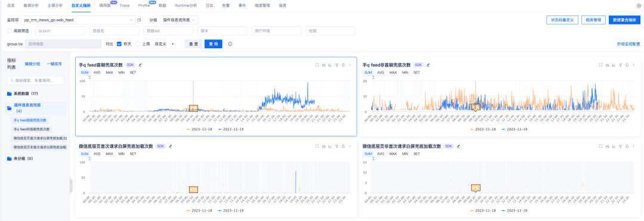Expand fullscreen on 手q feed首刷兜底次数 chart

(317, 65)
